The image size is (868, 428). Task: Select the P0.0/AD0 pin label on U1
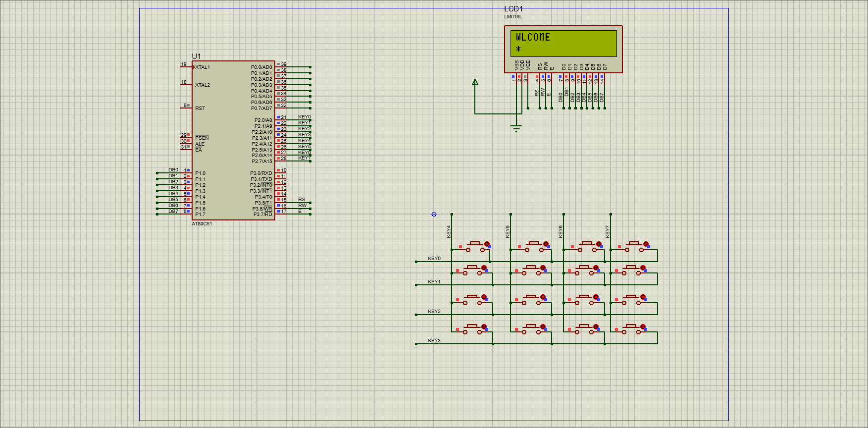261,67
